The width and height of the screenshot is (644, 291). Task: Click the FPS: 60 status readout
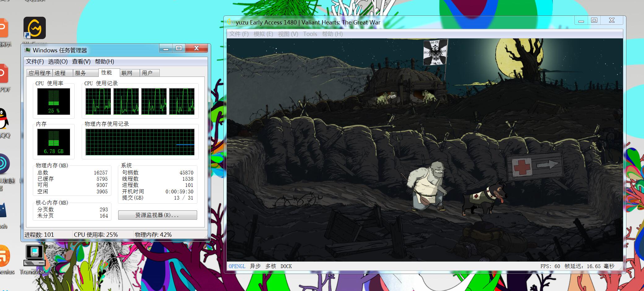550,266
